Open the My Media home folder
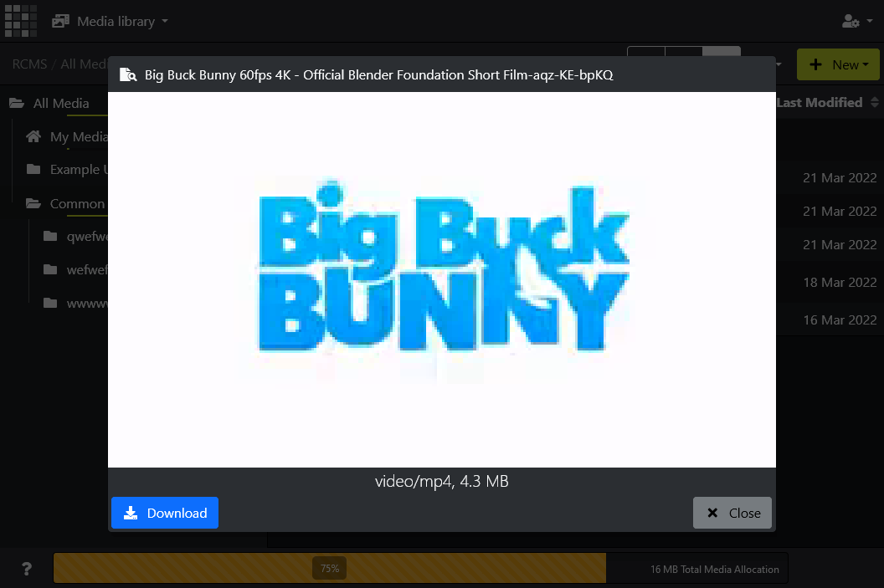The height and width of the screenshot is (588, 884). point(66,137)
